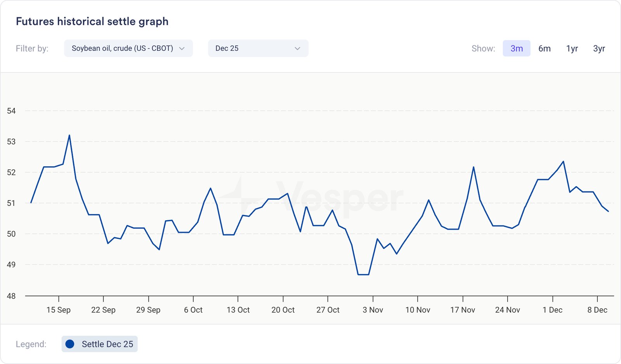
Task: Show the 1yr time range
Action: click(572, 48)
